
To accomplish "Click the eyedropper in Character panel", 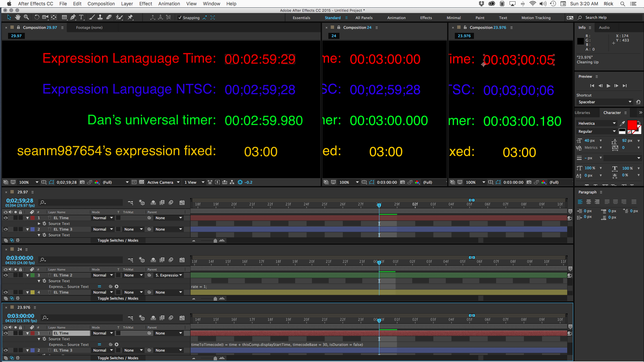I will click(x=623, y=123).
